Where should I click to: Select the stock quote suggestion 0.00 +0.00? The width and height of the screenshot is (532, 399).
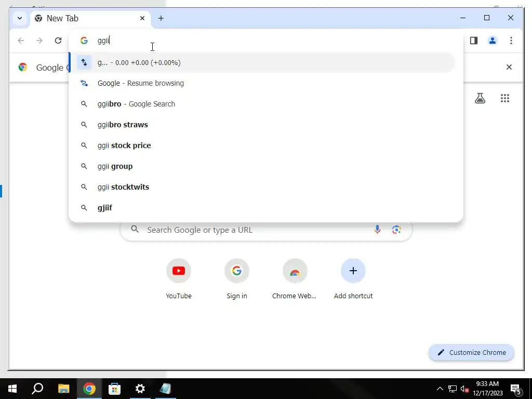(x=262, y=63)
